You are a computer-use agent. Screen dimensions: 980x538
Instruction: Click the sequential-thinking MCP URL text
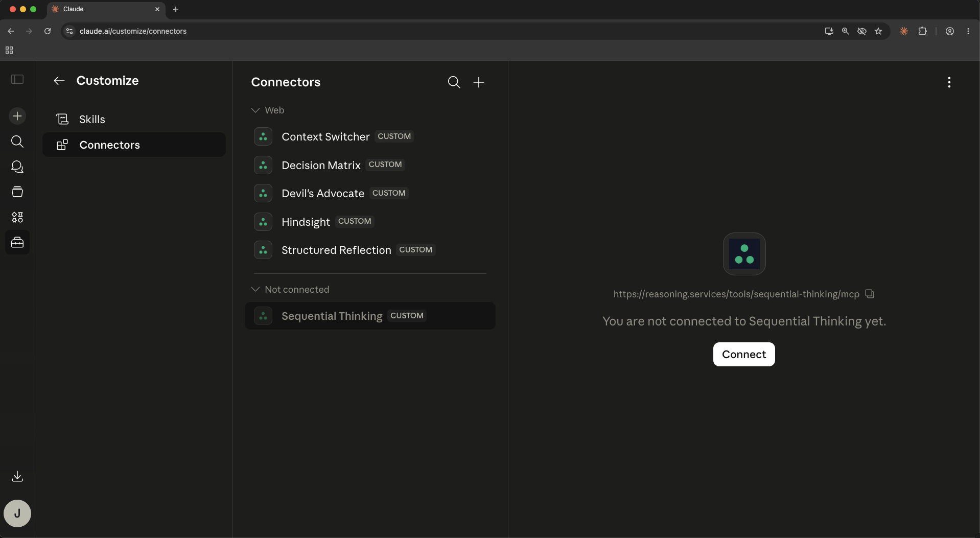[736, 294]
